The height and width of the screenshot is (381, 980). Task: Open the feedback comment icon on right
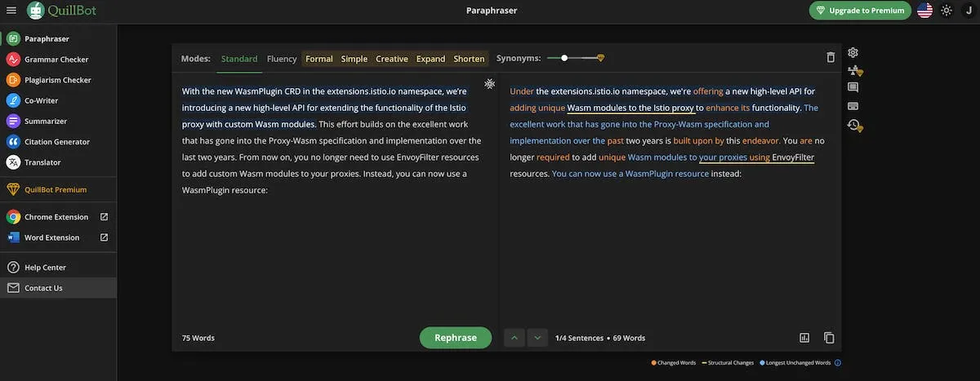(853, 87)
